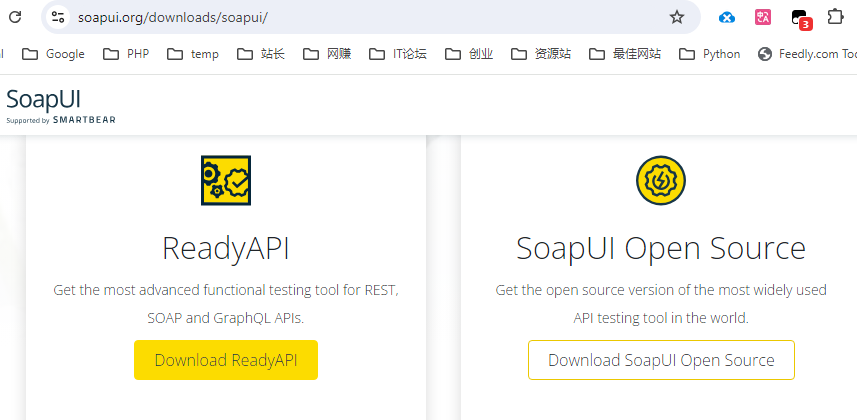Screen dimensions: 857x420
Task: Reload the page with the refresh icon
Action: tap(15, 17)
